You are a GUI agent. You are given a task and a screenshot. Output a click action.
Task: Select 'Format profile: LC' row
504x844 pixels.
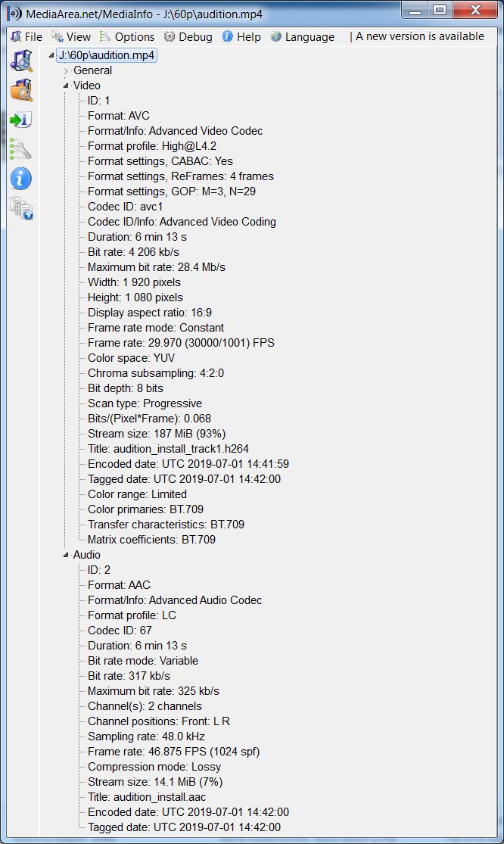(x=132, y=615)
